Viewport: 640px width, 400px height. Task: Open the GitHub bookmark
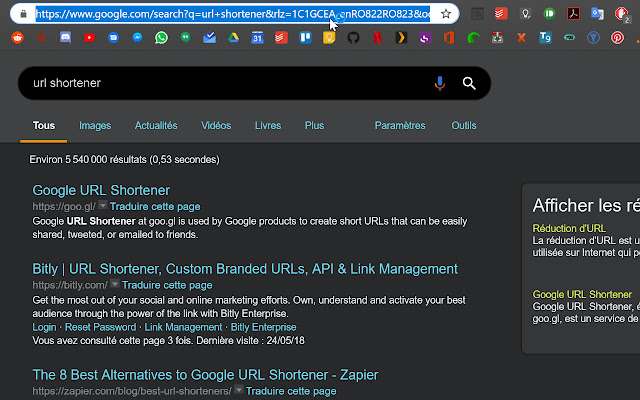(x=353, y=38)
